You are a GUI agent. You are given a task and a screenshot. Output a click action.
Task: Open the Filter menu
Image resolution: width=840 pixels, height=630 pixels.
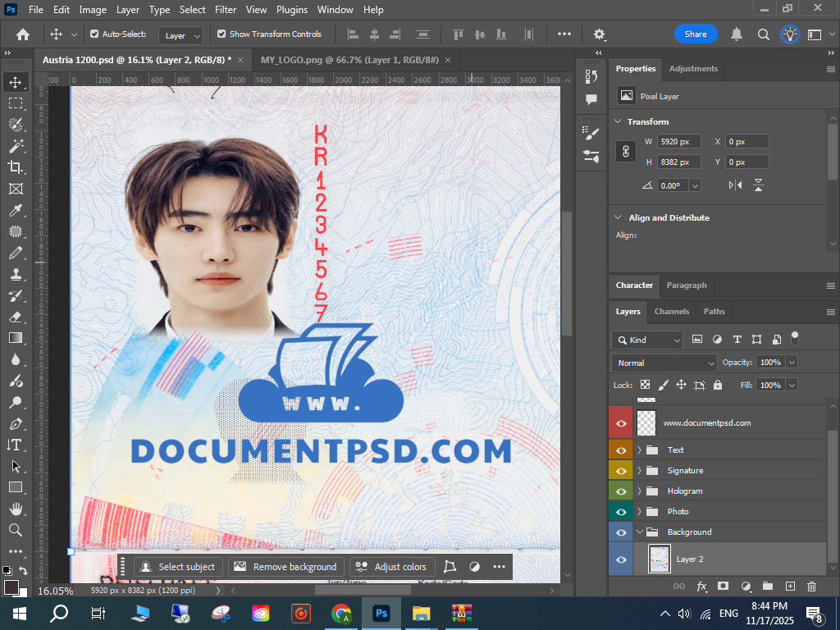coord(225,10)
